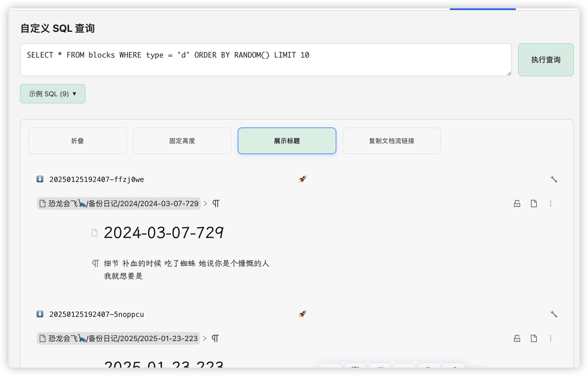
Task: Collapse block 20250125192407-ffzj0we with down arrow
Action: tap(40, 179)
